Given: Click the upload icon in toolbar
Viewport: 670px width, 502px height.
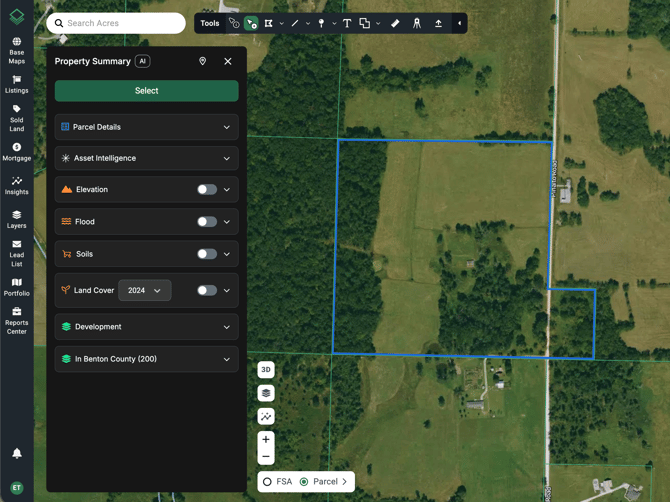Looking at the screenshot, I should point(438,23).
